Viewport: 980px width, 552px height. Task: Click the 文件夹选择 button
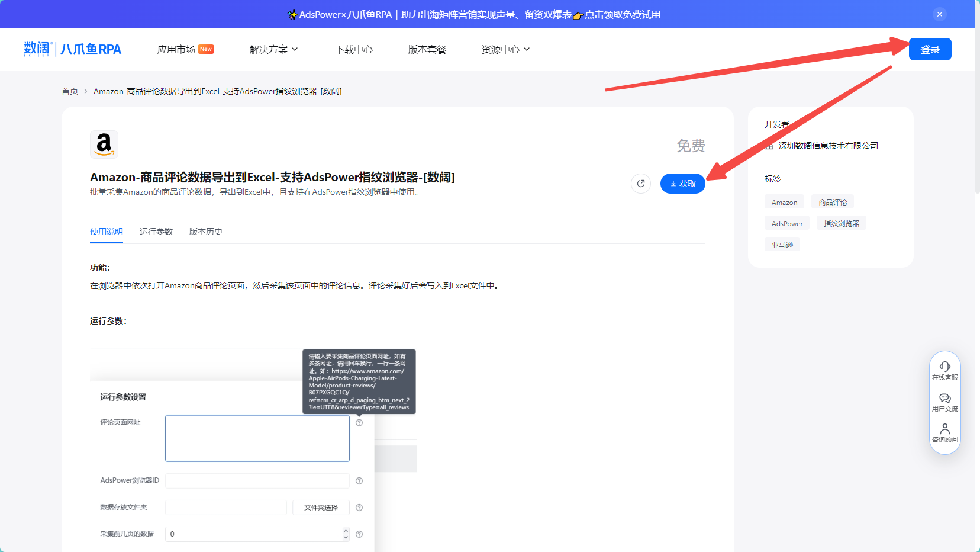pyautogui.click(x=321, y=507)
